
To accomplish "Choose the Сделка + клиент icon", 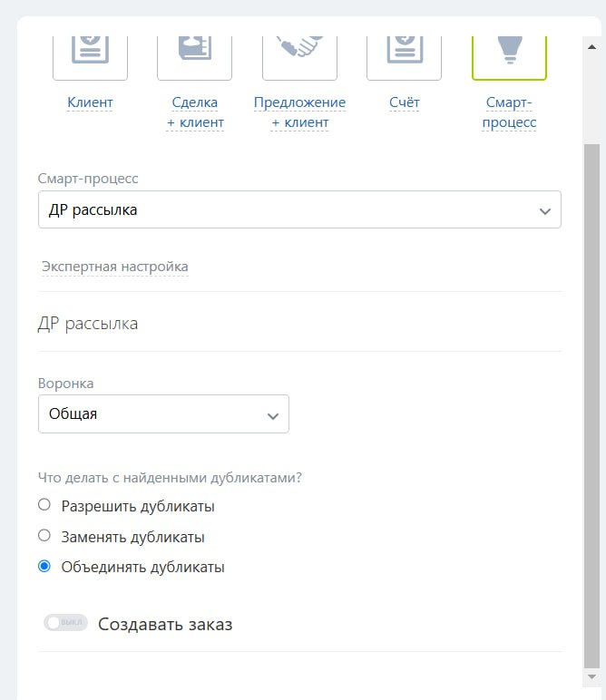I will point(194,54).
